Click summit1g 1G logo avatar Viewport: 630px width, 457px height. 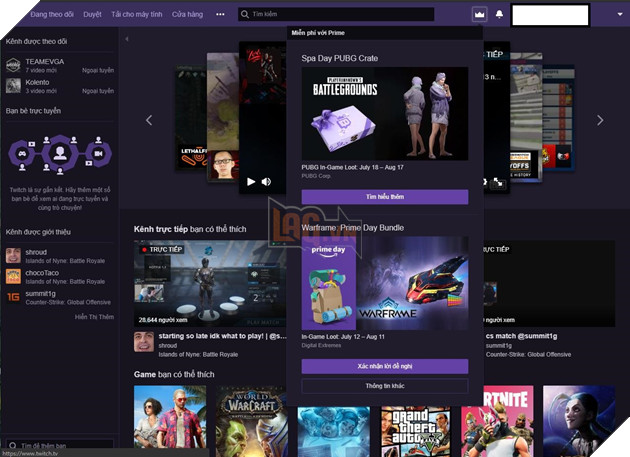click(x=13, y=297)
